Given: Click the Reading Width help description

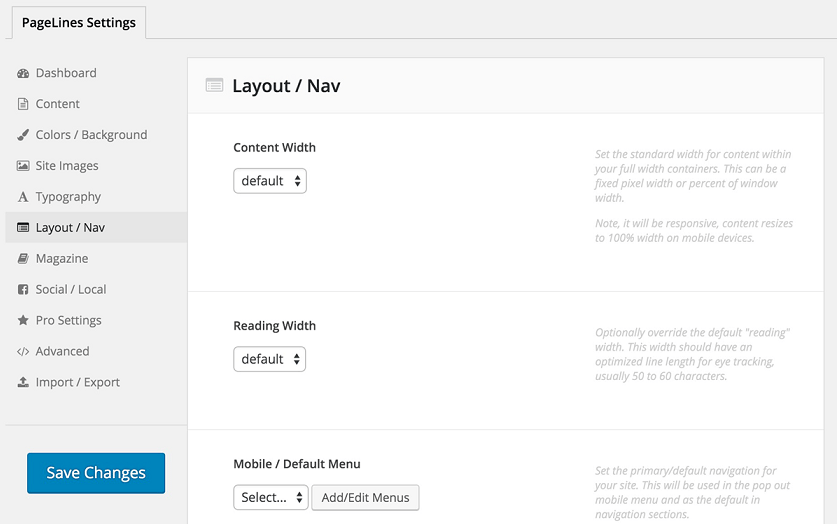Looking at the screenshot, I should coord(692,354).
